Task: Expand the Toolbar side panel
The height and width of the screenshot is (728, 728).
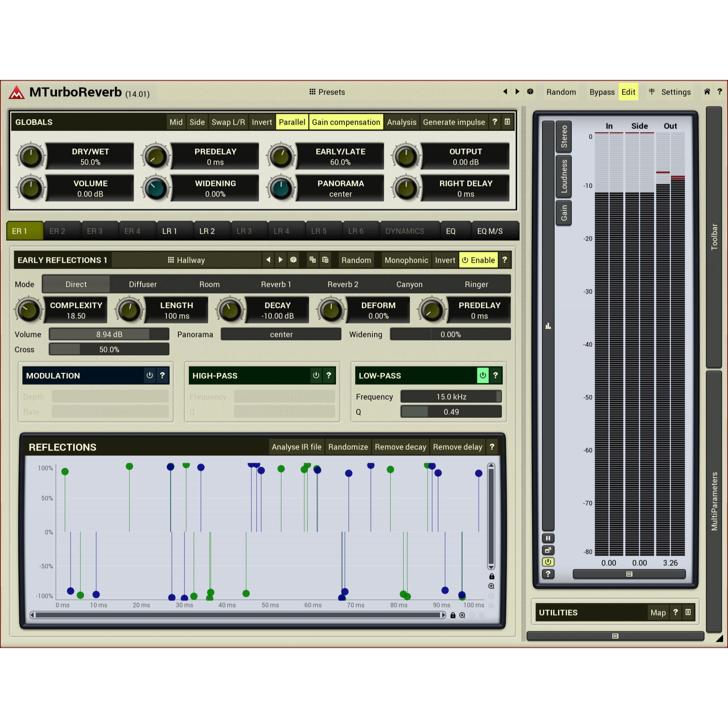Action: 714,237
